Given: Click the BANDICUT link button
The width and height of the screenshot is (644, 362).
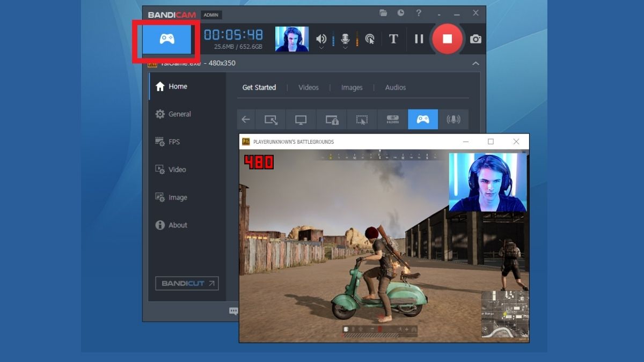Looking at the screenshot, I should (x=187, y=283).
